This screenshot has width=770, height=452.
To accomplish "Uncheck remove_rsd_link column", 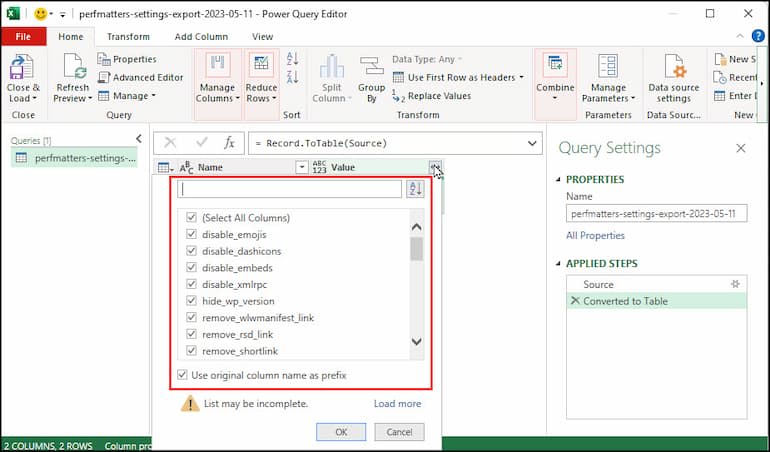I will 192,335.
